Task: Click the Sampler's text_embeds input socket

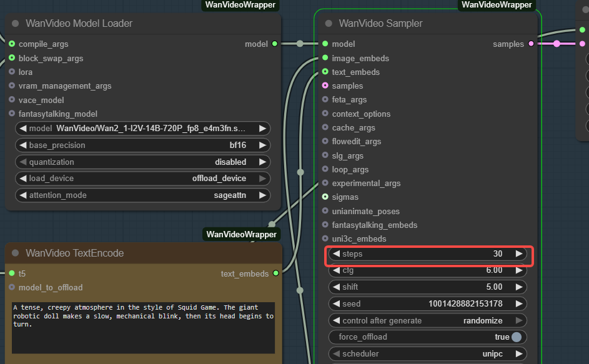Action: (x=325, y=72)
